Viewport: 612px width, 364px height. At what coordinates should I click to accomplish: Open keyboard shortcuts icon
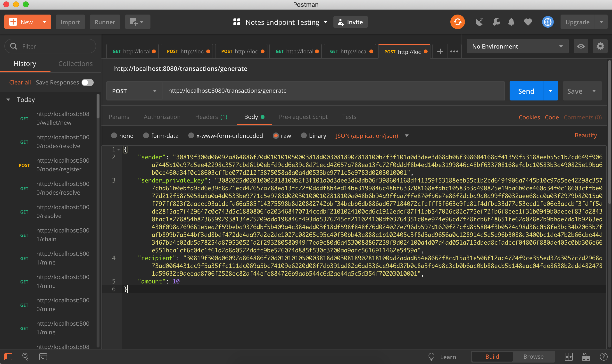point(586,357)
